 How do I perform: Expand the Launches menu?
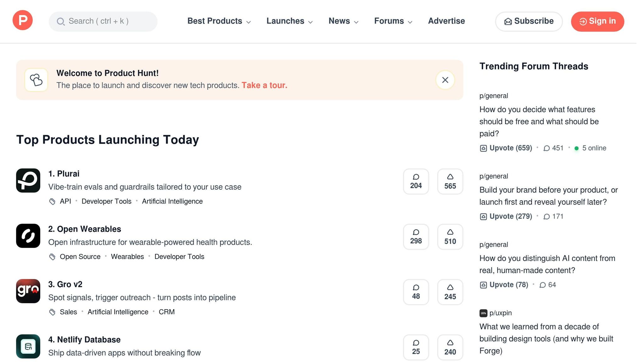tap(289, 21)
